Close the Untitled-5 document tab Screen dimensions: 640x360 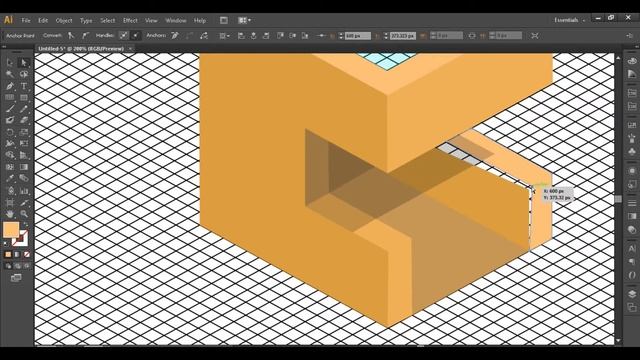(131, 49)
